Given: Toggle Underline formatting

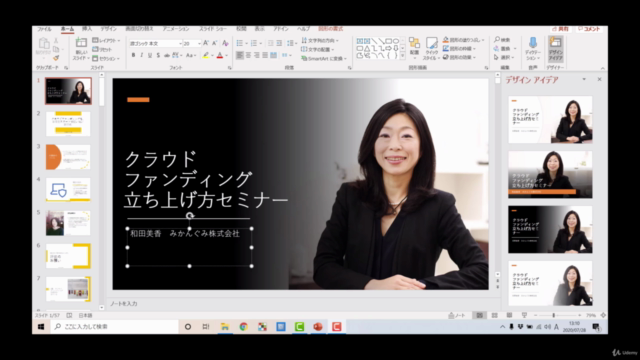Looking at the screenshot, I should [150, 55].
